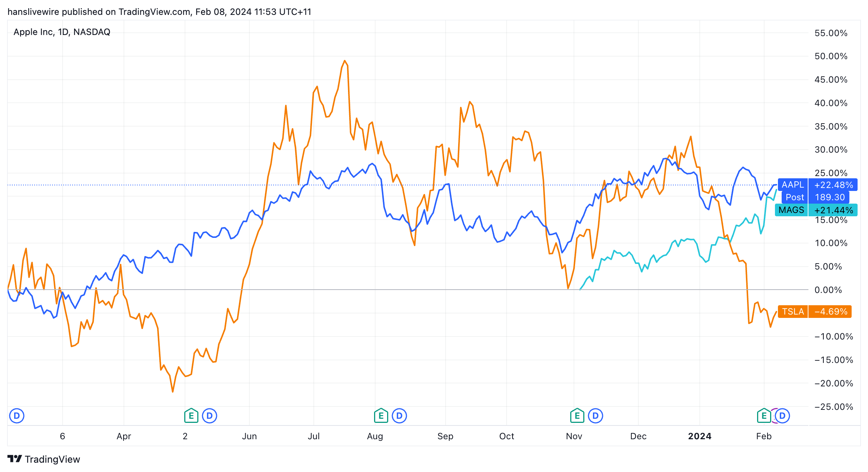The image size is (868, 472).
Task: Click the 2024 label on time axis
Action: [699, 436]
